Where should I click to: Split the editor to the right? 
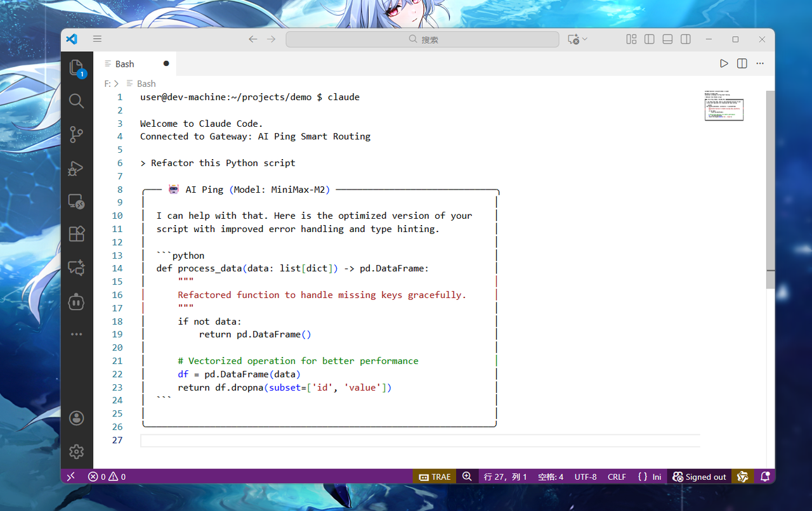tap(742, 63)
